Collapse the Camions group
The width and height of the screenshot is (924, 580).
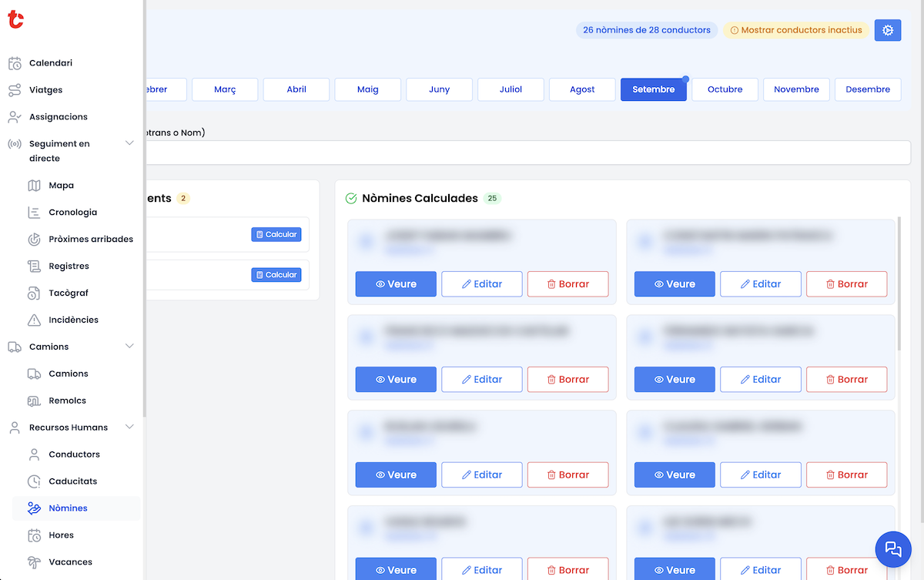click(x=129, y=346)
